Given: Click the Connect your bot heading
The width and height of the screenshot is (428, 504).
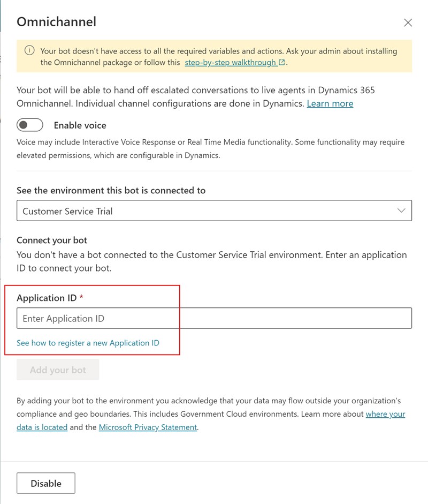Looking at the screenshot, I should 52,240.
